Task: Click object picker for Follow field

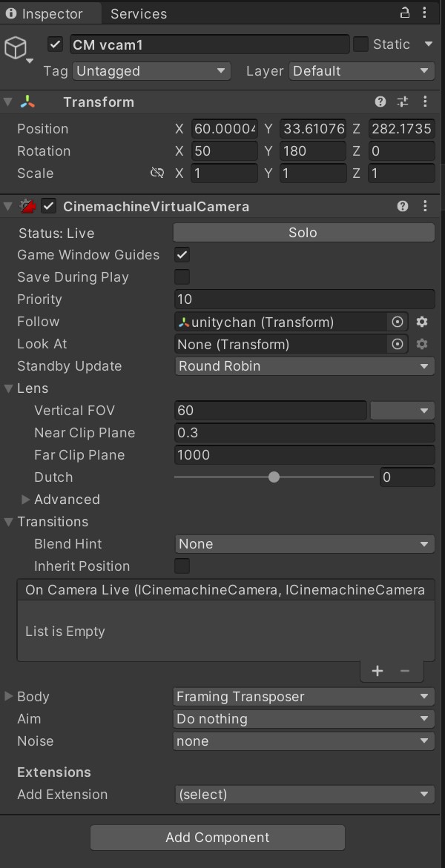Action: pos(398,322)
